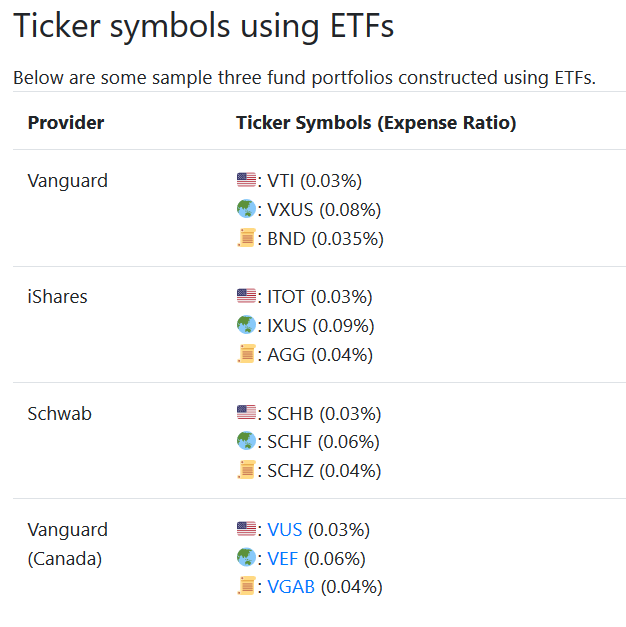The image size is (626, 627).
Task: Click the US flag icon beside SCHB
Action: click(x=246, y=413)
